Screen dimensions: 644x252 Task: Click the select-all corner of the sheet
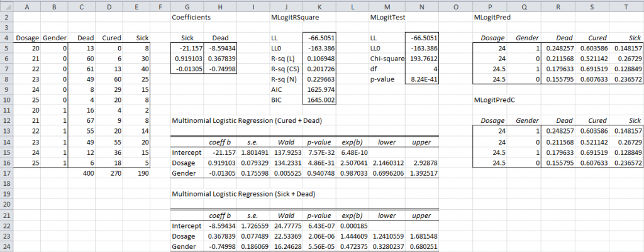click(6, 7)
